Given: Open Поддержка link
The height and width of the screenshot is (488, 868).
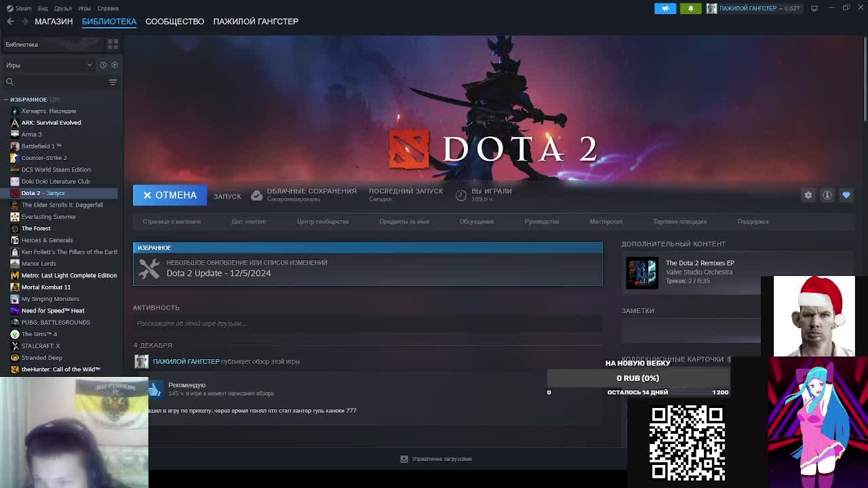Looking at the screenshot, I should click(x=753, y=222).
